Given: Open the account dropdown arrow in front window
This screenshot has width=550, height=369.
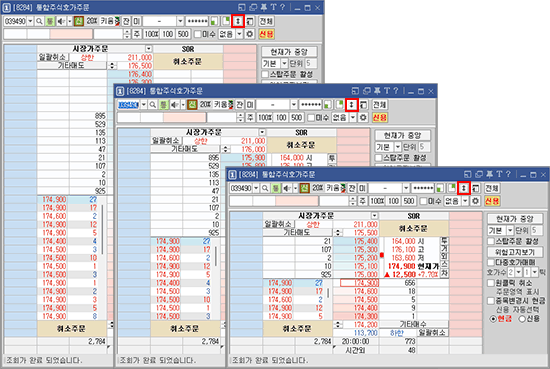Looking at the screenshot, I should point(406,188).
